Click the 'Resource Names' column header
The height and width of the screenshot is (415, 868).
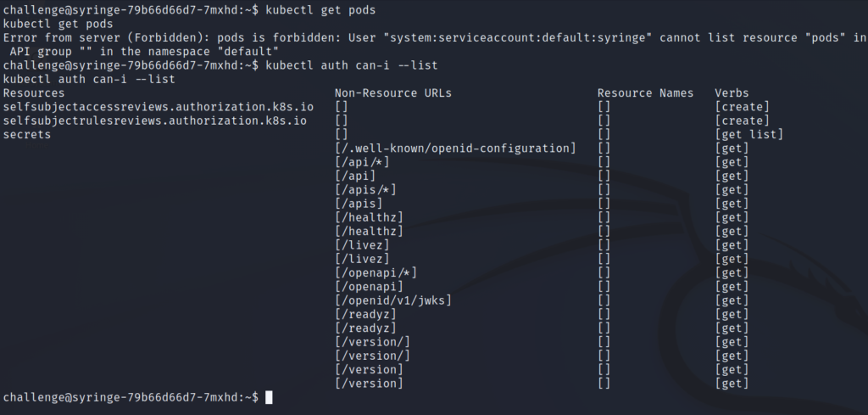645,93
